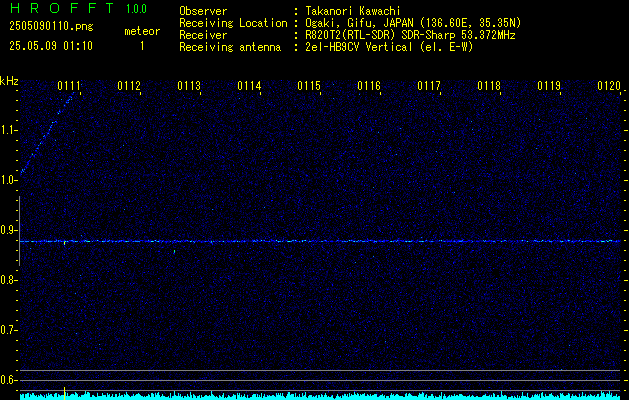Click time marker 0117
Image resolution: width=629 pixels, height=400 pixels.
pos(429,86)
